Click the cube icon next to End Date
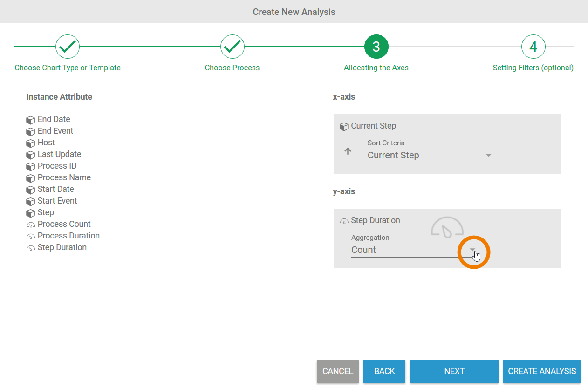 tap(31, 120)
